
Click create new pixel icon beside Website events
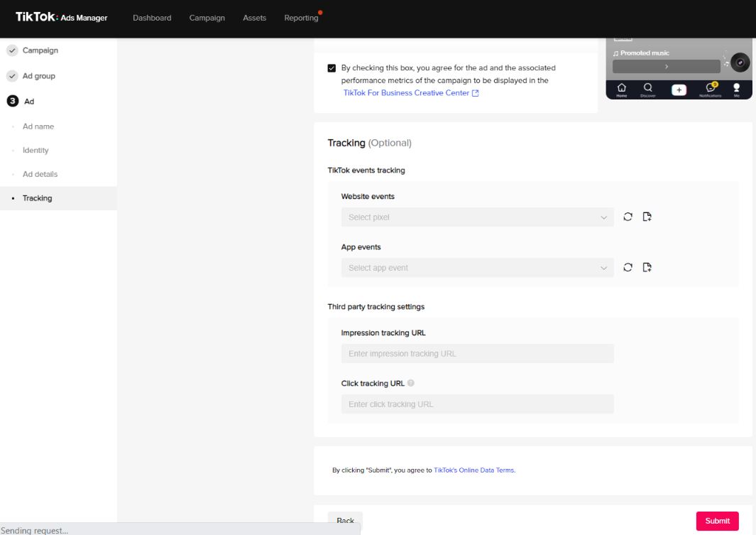[x=647, y=217]
